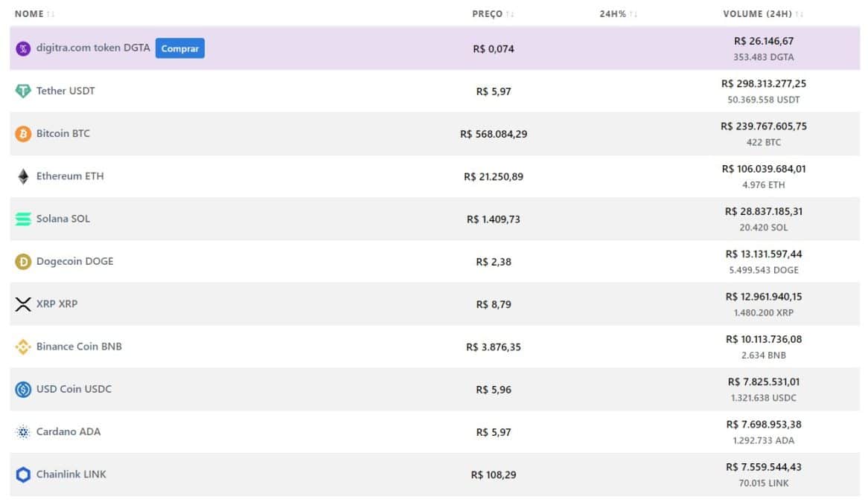Open the Cardano ADA name

pos(68,431)
